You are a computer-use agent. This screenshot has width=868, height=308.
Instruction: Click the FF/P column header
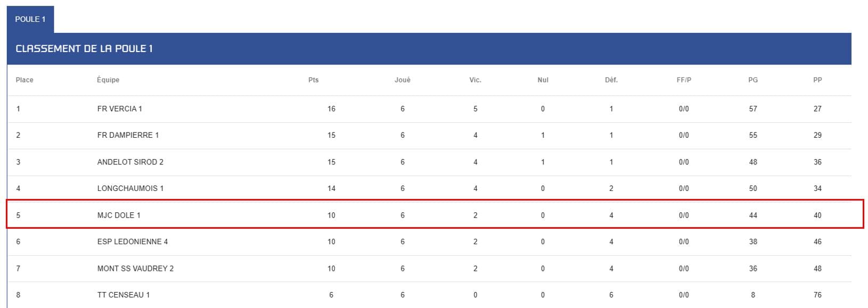click(x=684, y=80)
